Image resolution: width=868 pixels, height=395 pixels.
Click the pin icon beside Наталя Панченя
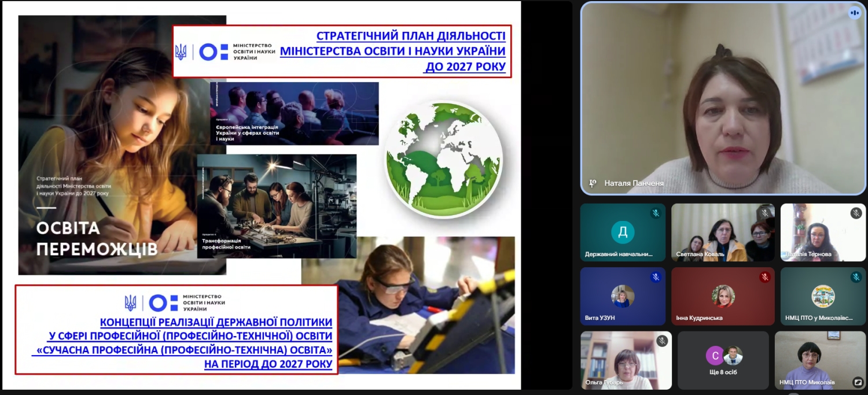point(593,183)
